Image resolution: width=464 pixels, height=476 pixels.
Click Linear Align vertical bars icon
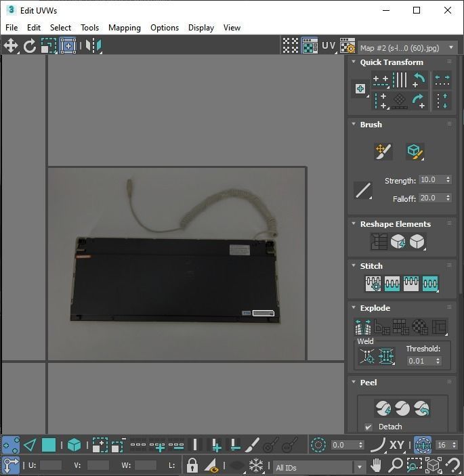[x=400, y=80]
